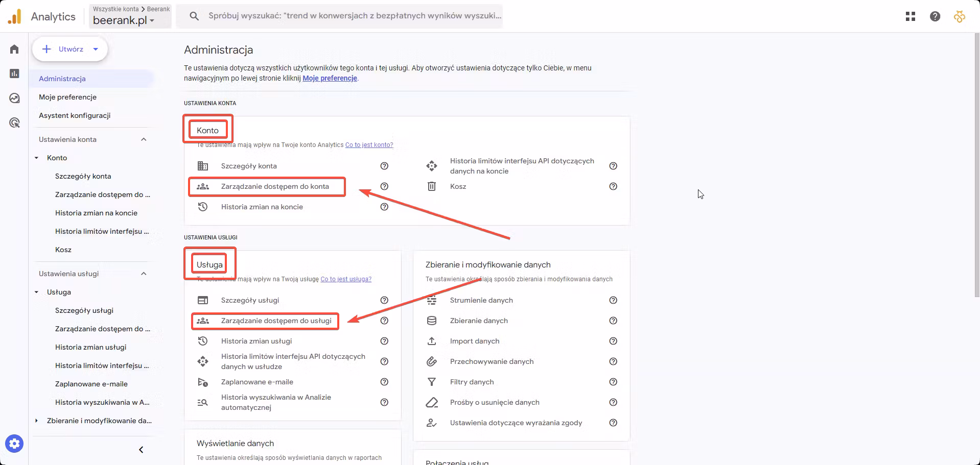Screen dimensions: 980x465
Task: Follow the Co to jest konto? link
Action: (x=368, y=144)
